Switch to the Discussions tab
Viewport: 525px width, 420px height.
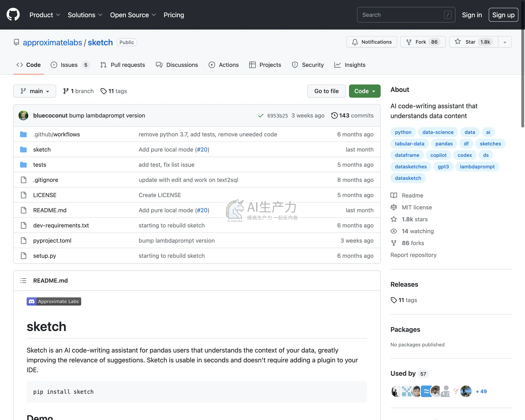pyautogui.click(x=177, y=65)
